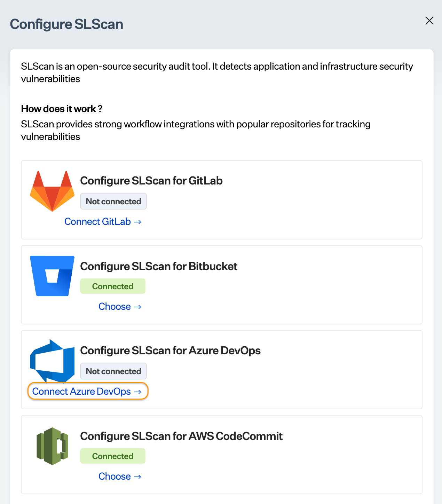Close the Configure SLScan dialog
Viewport: 442px width, 504px height.
[x=429, y=21]
